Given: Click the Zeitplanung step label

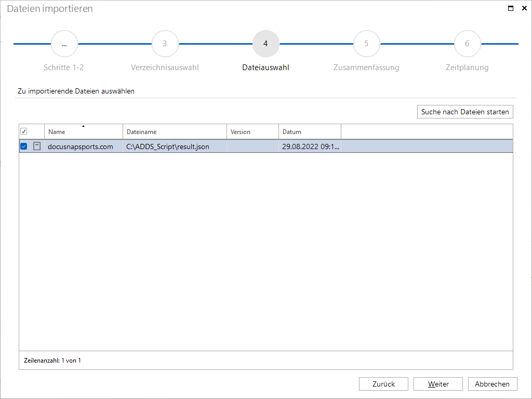Looking at the screenshot, I should (x=467, y=68).
